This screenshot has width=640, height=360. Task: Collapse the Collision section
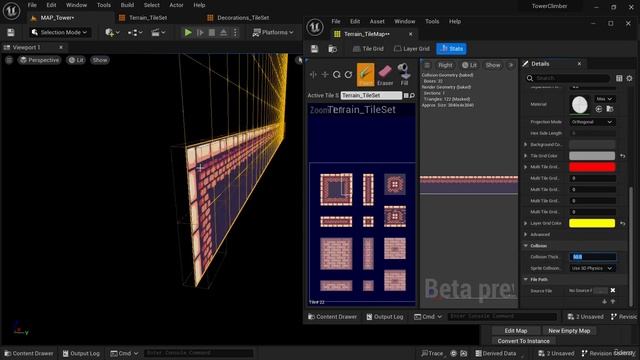click(x=525, y=246)
